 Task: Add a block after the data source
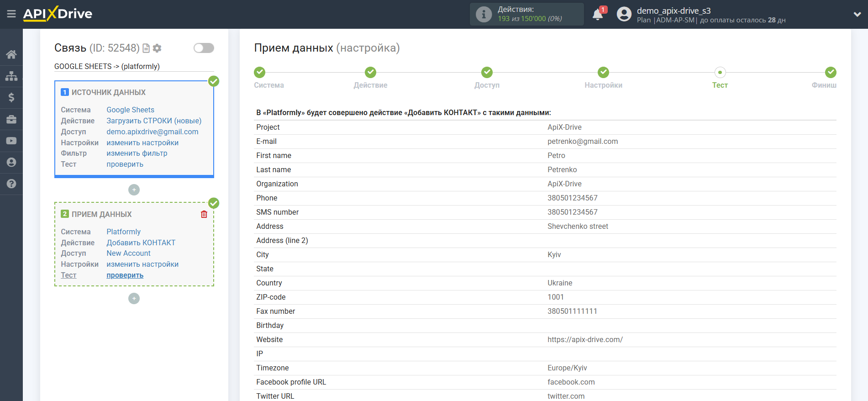tap(134, 190)
